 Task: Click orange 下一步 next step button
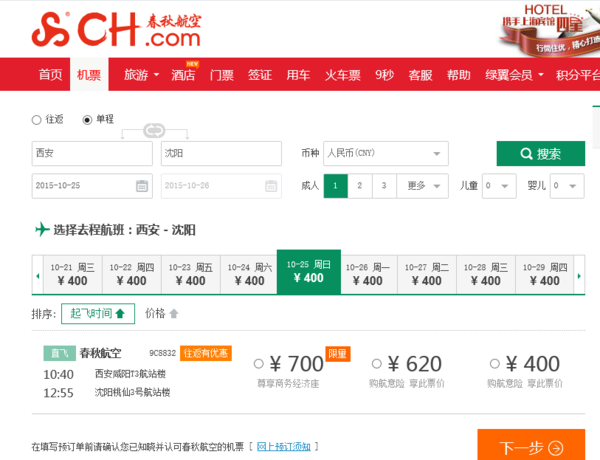click(x=531, y=446)
